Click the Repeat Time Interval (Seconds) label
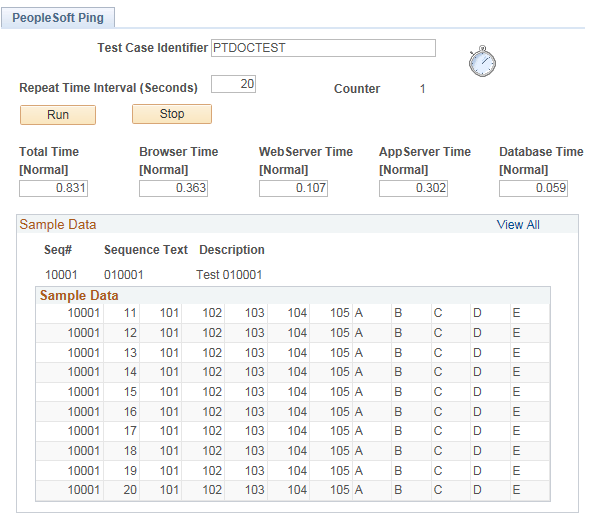This screenshot has width=592, height=521. pyautogui.click(x=108, y=88)
